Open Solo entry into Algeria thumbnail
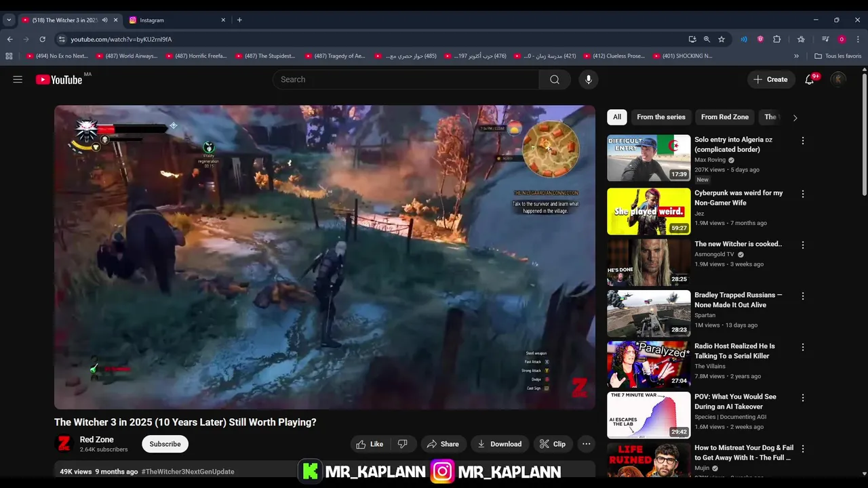 pos(648,158)
